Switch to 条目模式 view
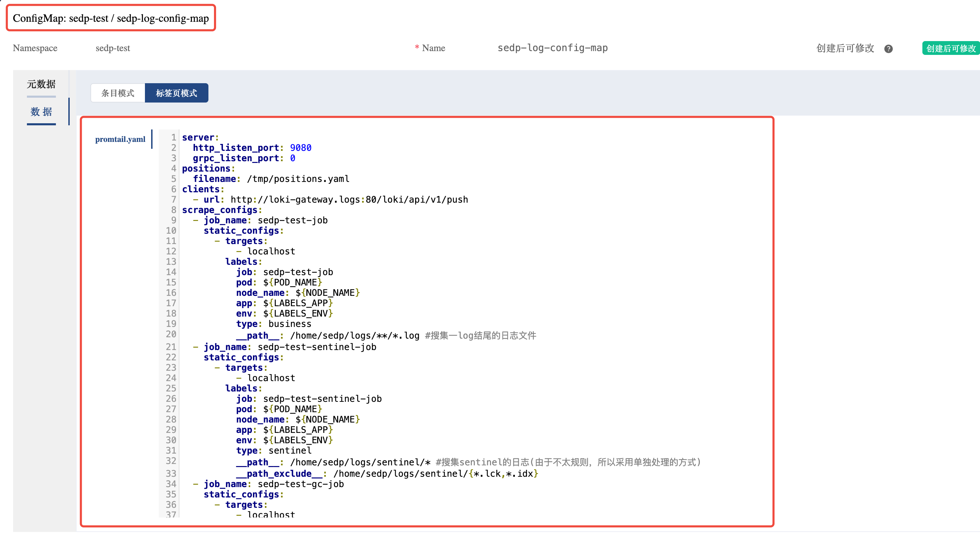The width and height of the screenshot is (980, 533). pyautogui.click(x=118, y=93)
